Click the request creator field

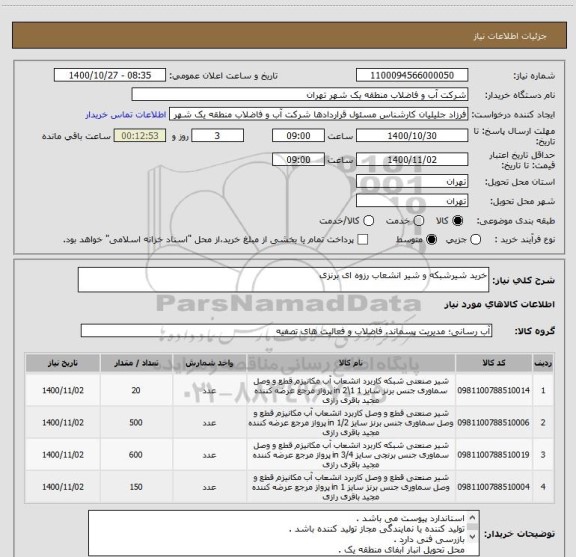pos(318,115)
